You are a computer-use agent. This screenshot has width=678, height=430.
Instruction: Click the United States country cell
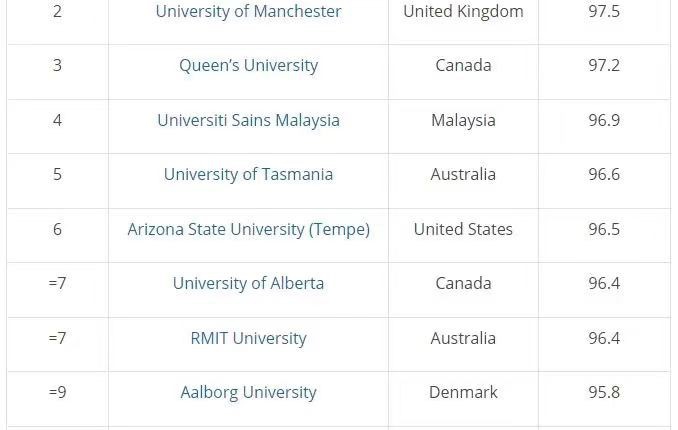tap(463, 235)
